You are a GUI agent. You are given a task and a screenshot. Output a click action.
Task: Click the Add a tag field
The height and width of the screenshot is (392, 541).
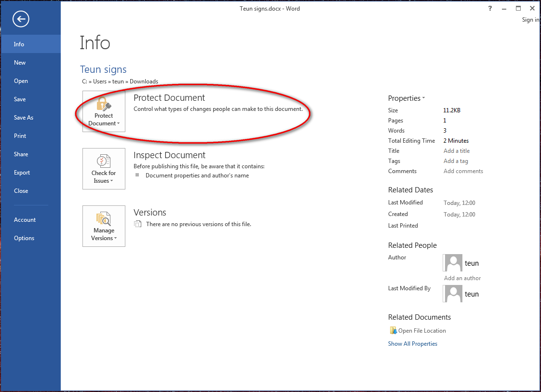[456, 161]
